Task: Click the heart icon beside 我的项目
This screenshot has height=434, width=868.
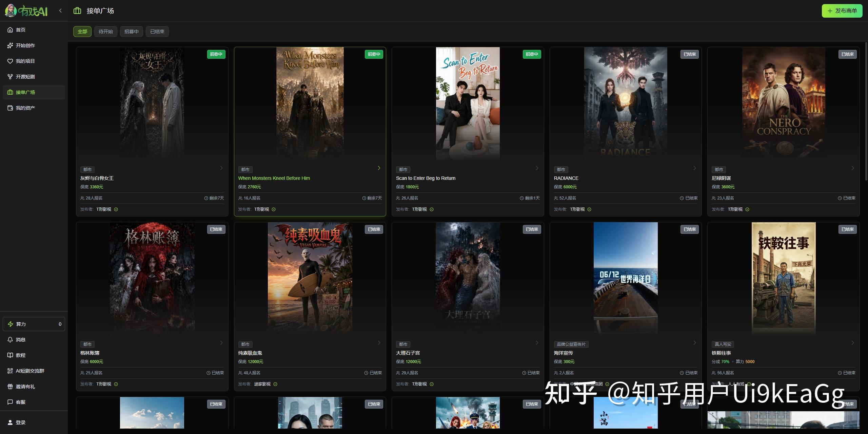Action: pos(10,61)
